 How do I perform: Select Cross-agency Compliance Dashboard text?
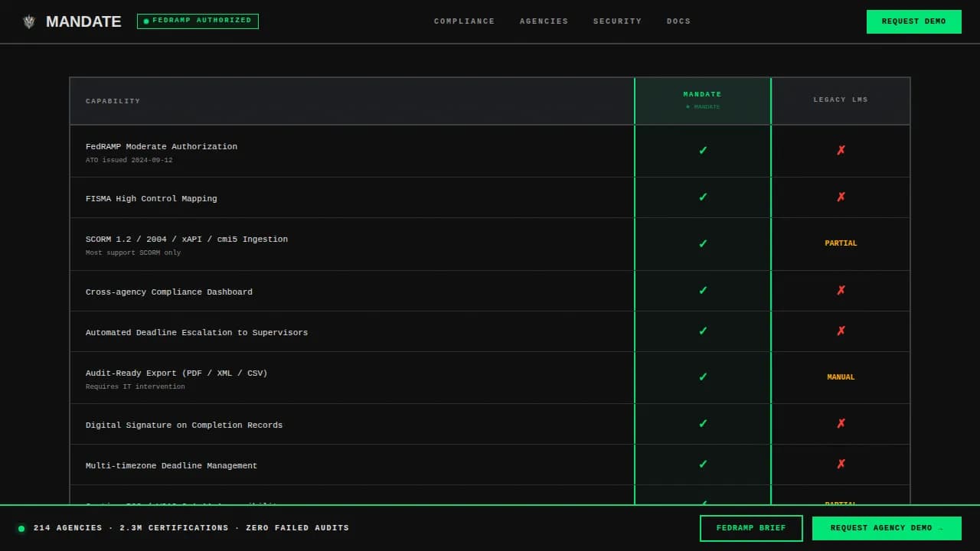169,292
